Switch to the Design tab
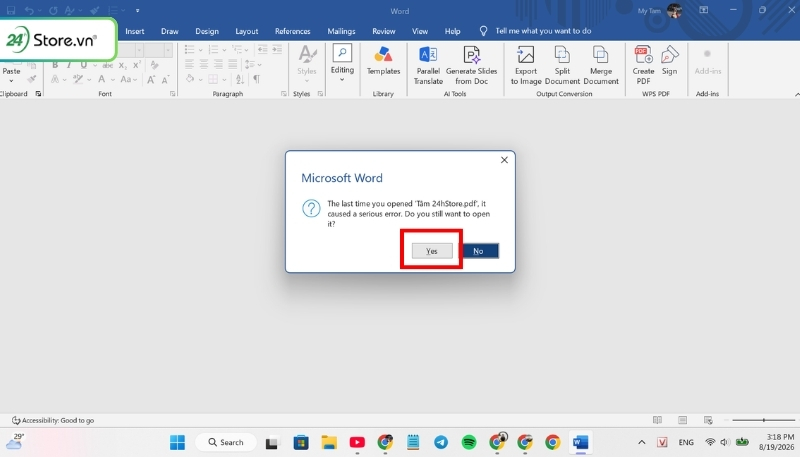Image resolution: width=800 pixels, height=457 pixels. click(207, 31)
